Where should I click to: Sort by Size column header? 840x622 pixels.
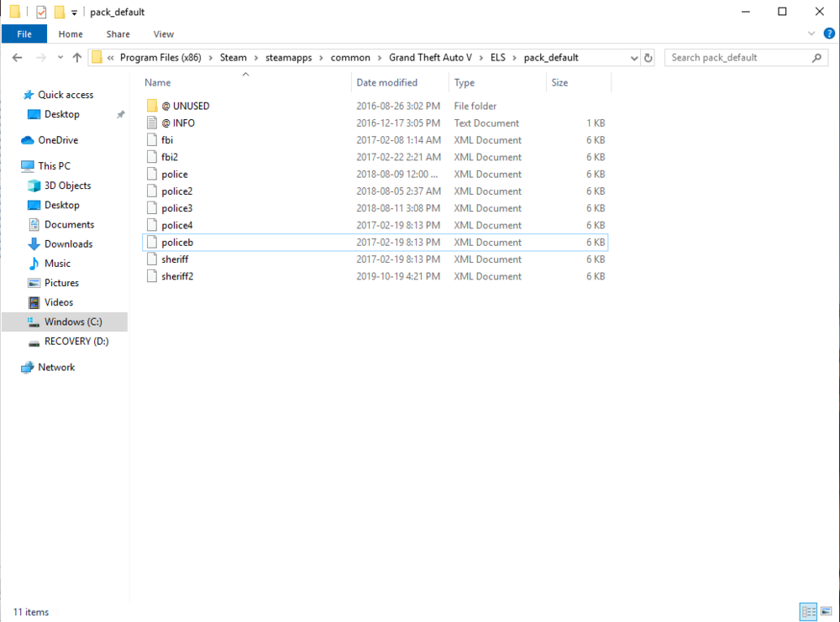point(559,82)
